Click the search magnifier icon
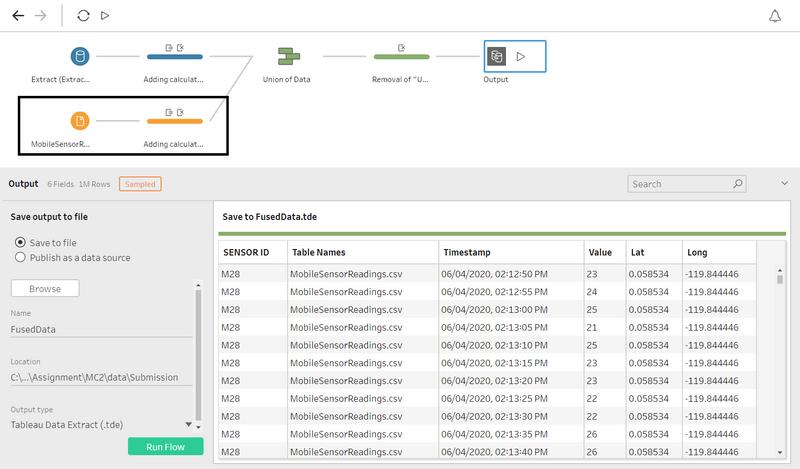The image size is (800, 469). [737, 184]
